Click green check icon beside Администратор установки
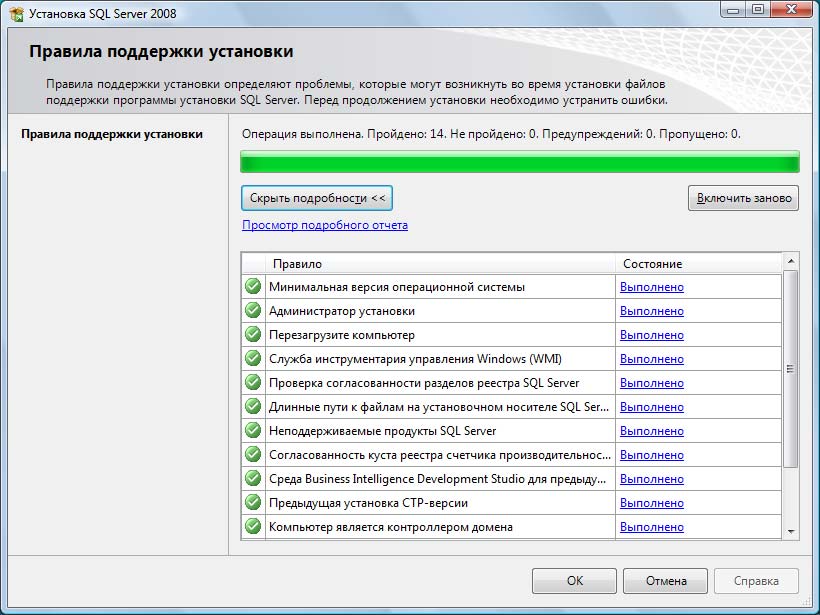 (x=253, y=311)
